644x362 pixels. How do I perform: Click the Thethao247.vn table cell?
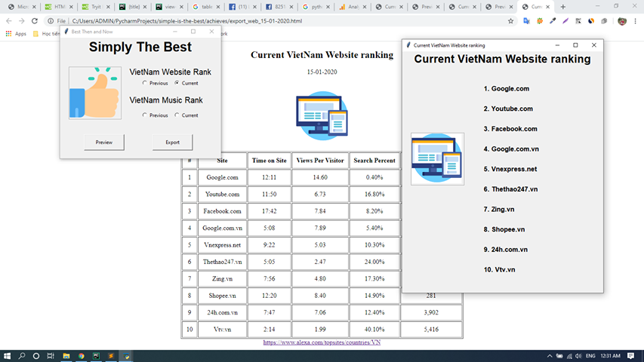[222, 262]
